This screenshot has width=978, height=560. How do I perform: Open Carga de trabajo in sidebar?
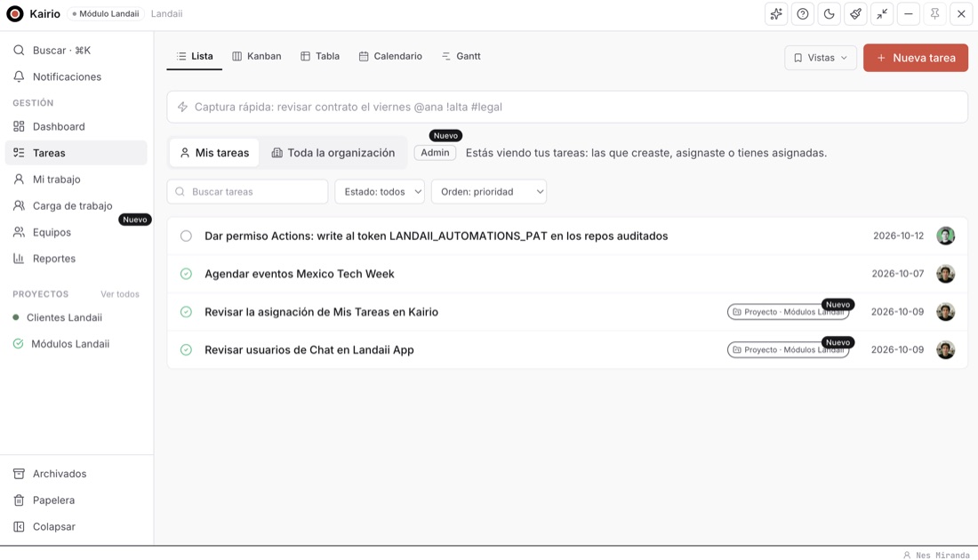(76, 206)
